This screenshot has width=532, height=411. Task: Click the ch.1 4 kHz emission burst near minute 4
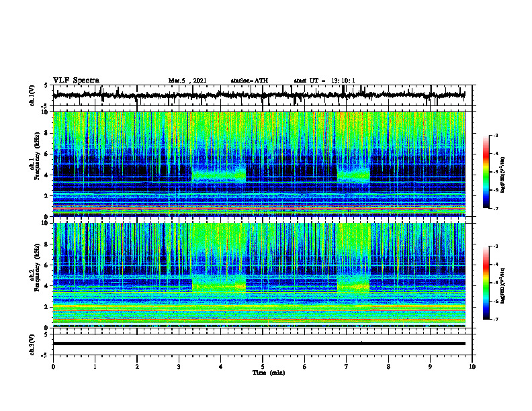tap(219, 175)
